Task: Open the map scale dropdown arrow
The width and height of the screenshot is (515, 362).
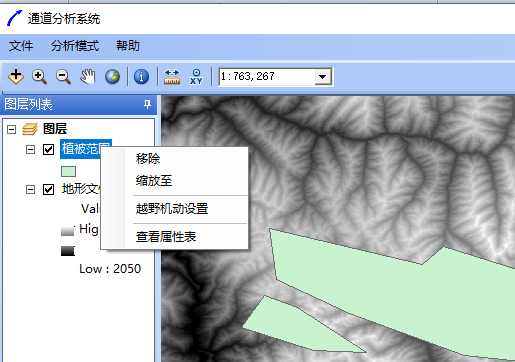Action: [322, 77]
